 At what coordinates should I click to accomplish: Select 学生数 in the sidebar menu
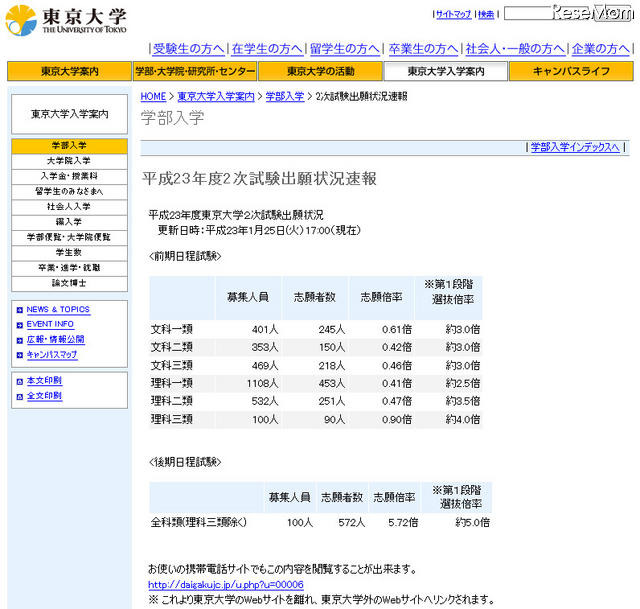tap(69, 253)
